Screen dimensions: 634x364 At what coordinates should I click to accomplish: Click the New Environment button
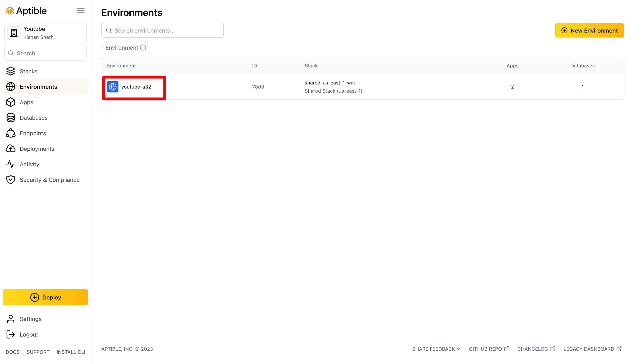(589, 31)
